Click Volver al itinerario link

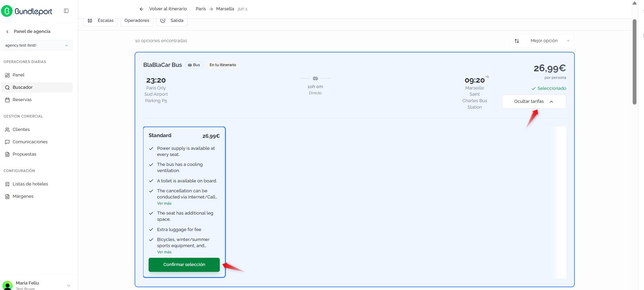point(168,9)
